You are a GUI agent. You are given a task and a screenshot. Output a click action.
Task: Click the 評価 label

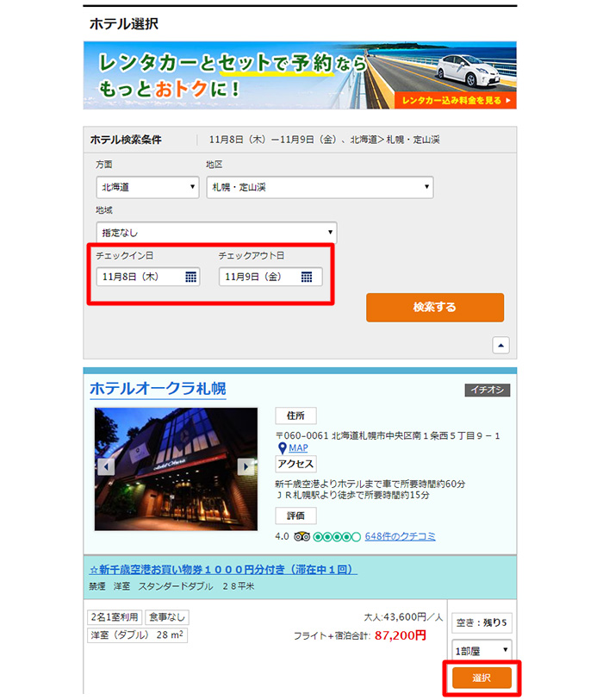[295, 516]
